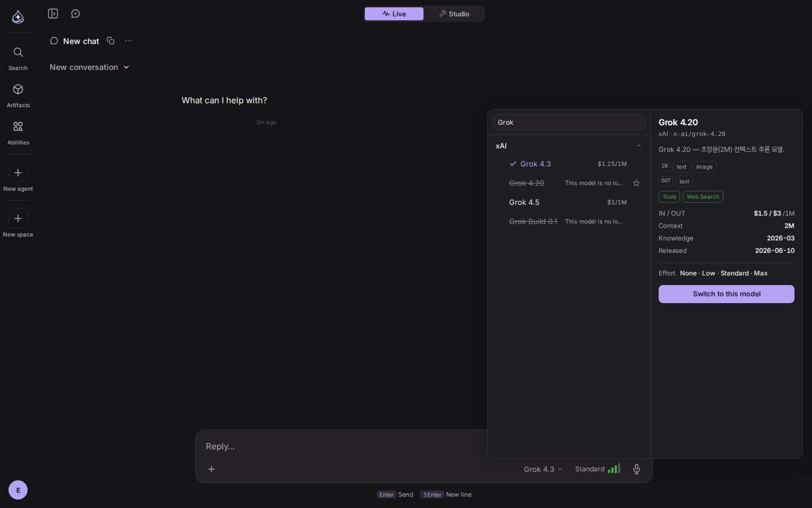Open the user avatar E menu

[x=18, y=490]
